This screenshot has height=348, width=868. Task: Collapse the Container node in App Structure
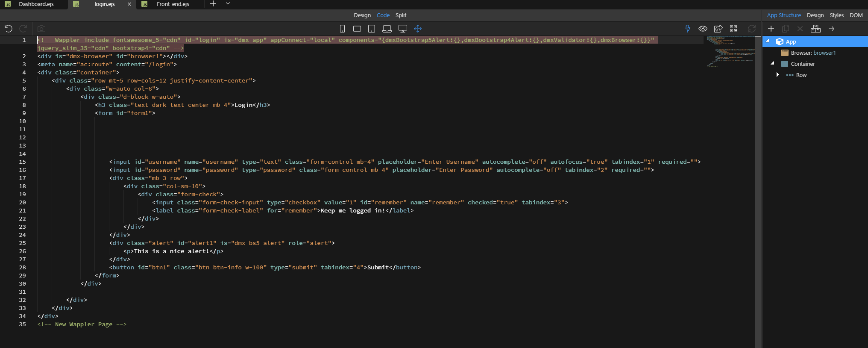click(772, 64)
